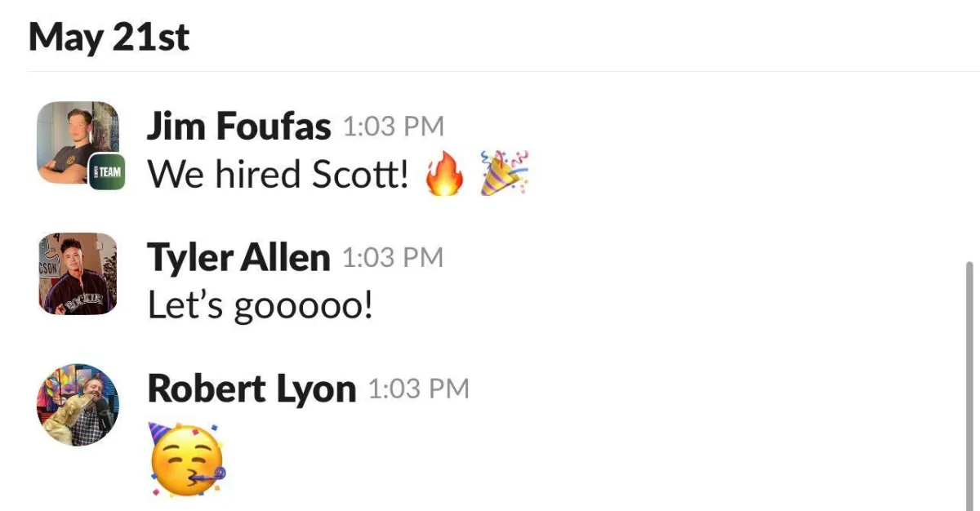Click the 1:03 PM timestamp beside Jim Foufas
Viewport: 980px width, 511px height.
394,127
